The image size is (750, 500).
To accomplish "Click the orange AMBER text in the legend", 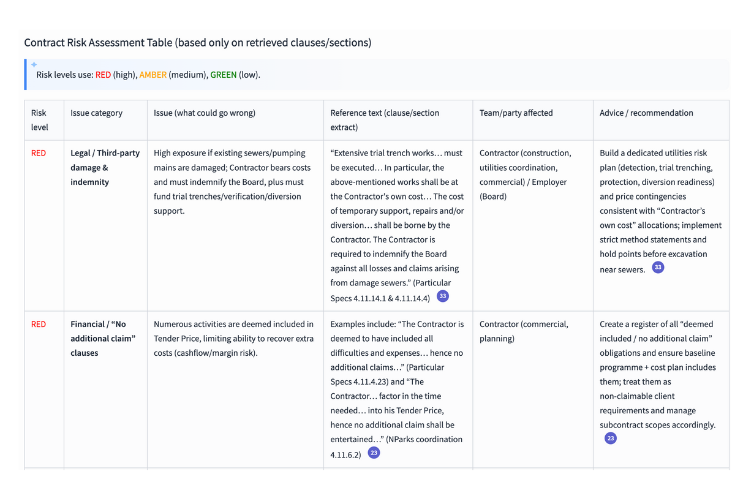I will click(x=152, y=75).
